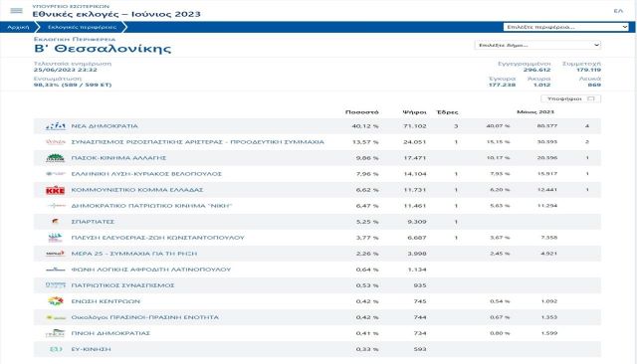Toggle the Υποψήφιοι checkbox
The height and width of the screenshot is (364, 637).
click(591, 98)
